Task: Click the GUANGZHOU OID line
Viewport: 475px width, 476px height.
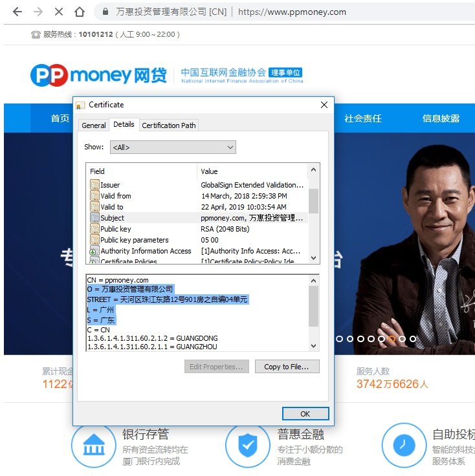Action: click(x=152, y=347)
